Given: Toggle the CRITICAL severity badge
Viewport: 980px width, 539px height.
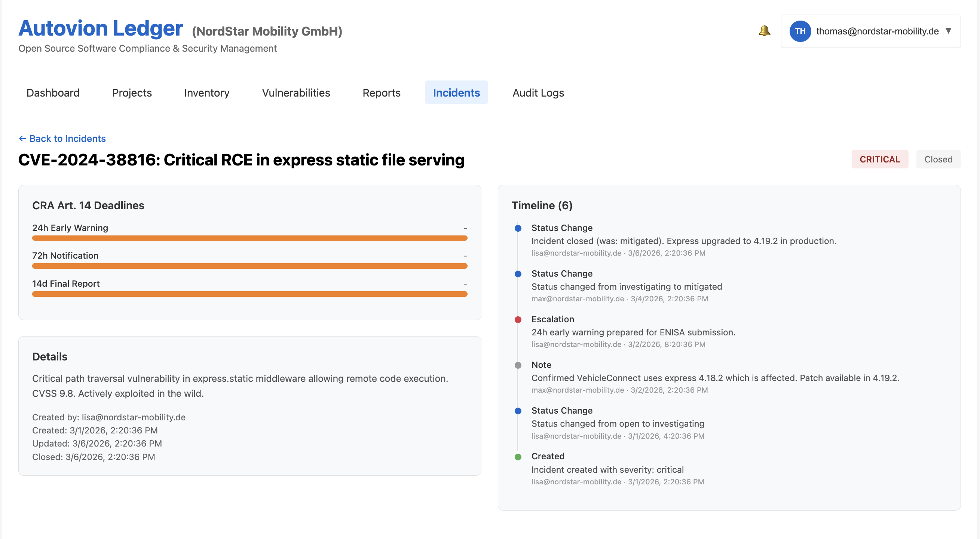Looking at the screenshot, I should pos(879,159).
